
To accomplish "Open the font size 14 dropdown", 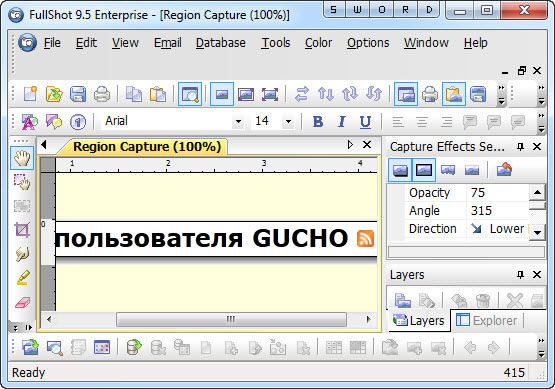I will 288,121.
